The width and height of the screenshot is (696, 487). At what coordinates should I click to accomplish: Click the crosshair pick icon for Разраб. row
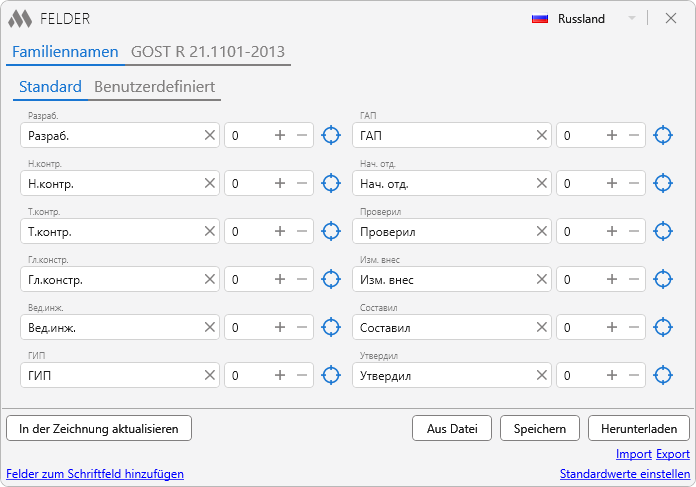pyautogui.click(x=331, y=135)
